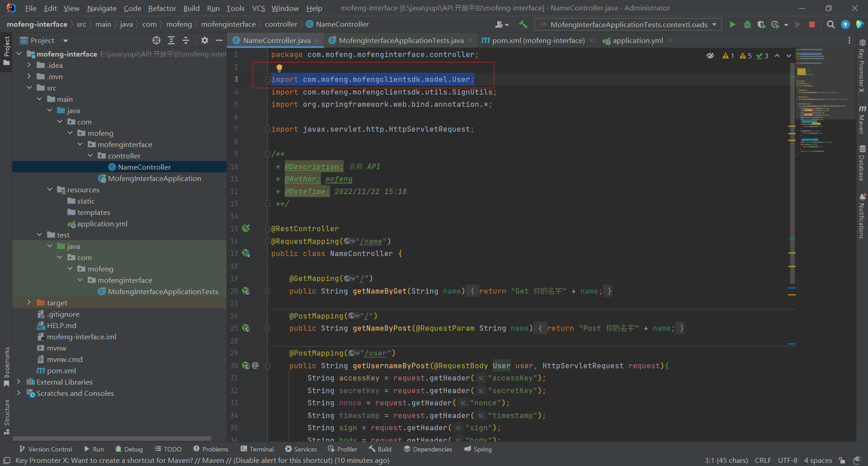The height and width of the screenshot is (466, 868).
Task: Expand External Libraries node
Action: pyautogui.click(x=19, y=382)
